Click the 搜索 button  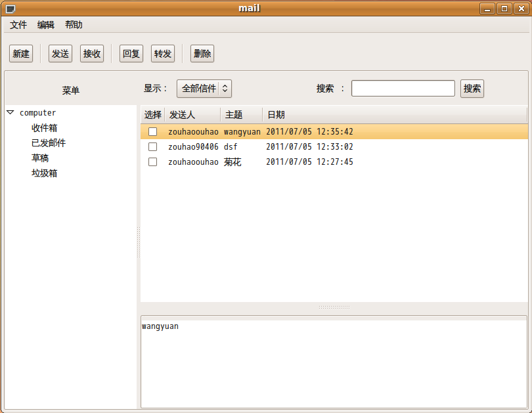472,89
